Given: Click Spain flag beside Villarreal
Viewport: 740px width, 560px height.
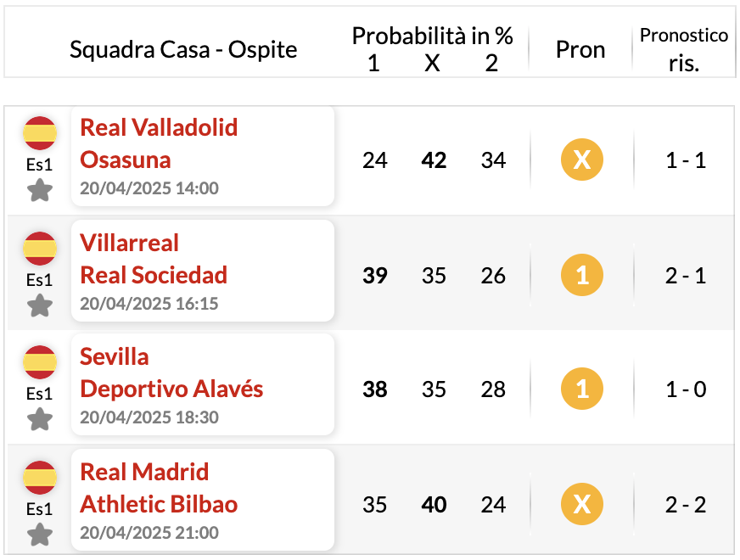Looking at the screenshot, I should (40, 248).
